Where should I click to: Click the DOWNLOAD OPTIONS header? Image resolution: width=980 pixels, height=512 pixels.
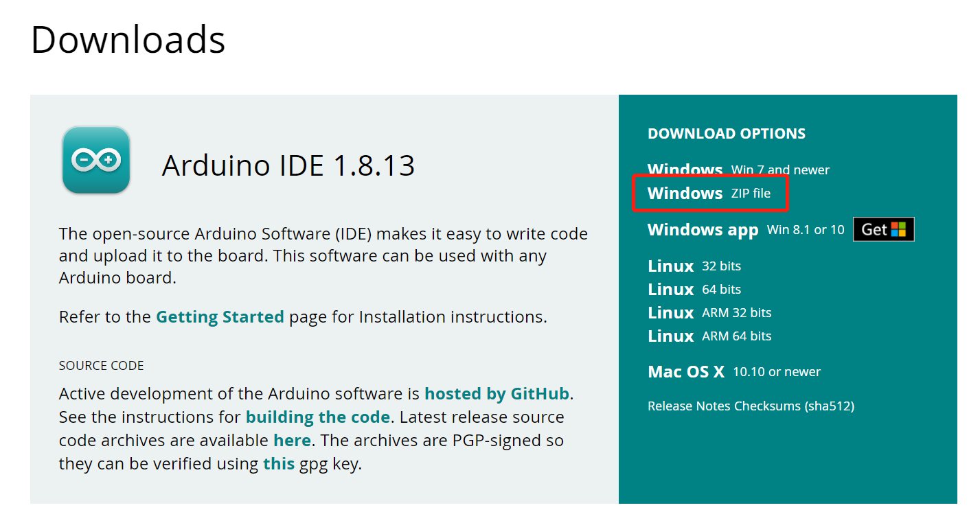click(x=726, y=133)
